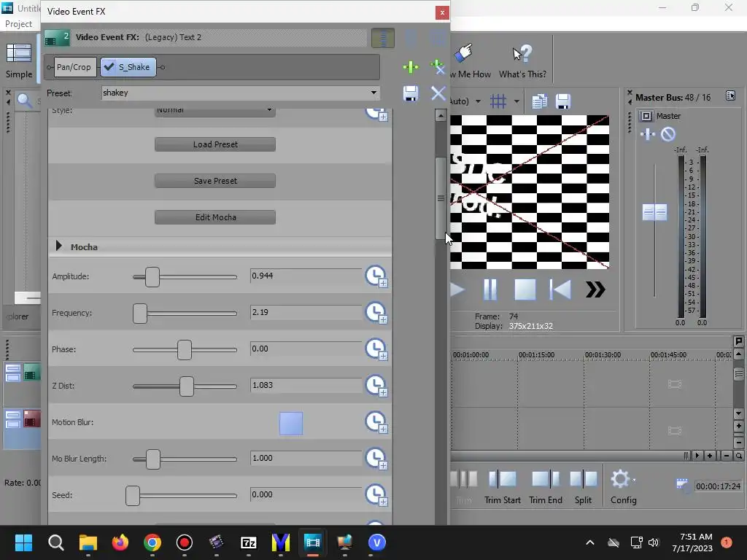Click the Trim Start button
This screenshot has width=747, height=560.
pos(503,487)
